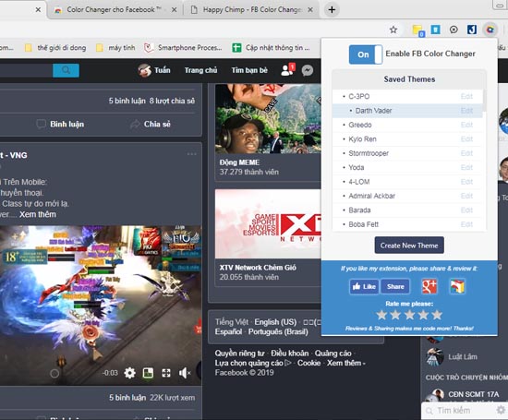The image size is (508, 420).
Task: Click the Google Plus share icon
Action: pyautogui.click(x=429, y=286)
